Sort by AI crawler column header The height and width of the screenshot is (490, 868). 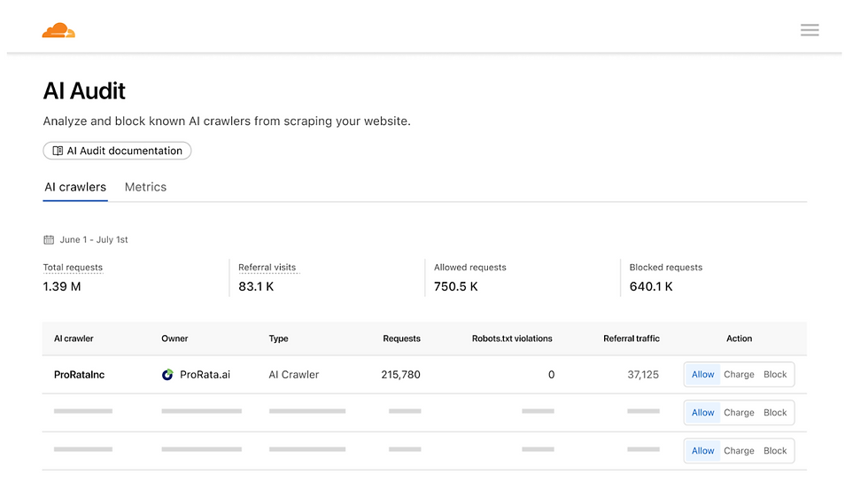(x=74, y=338)
